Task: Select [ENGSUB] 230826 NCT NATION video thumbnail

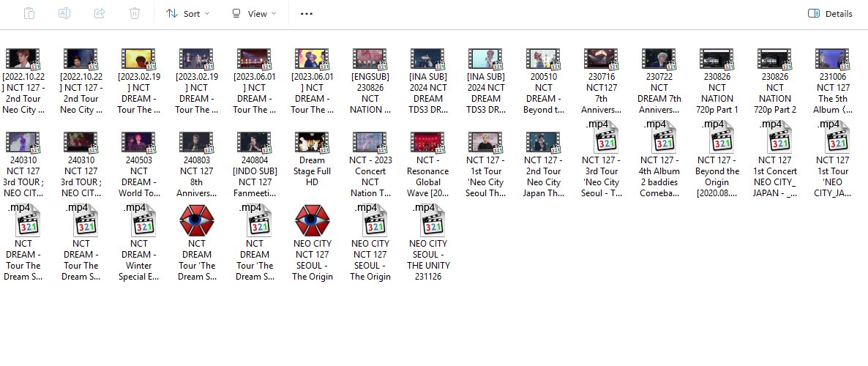Action: [370, 59]
